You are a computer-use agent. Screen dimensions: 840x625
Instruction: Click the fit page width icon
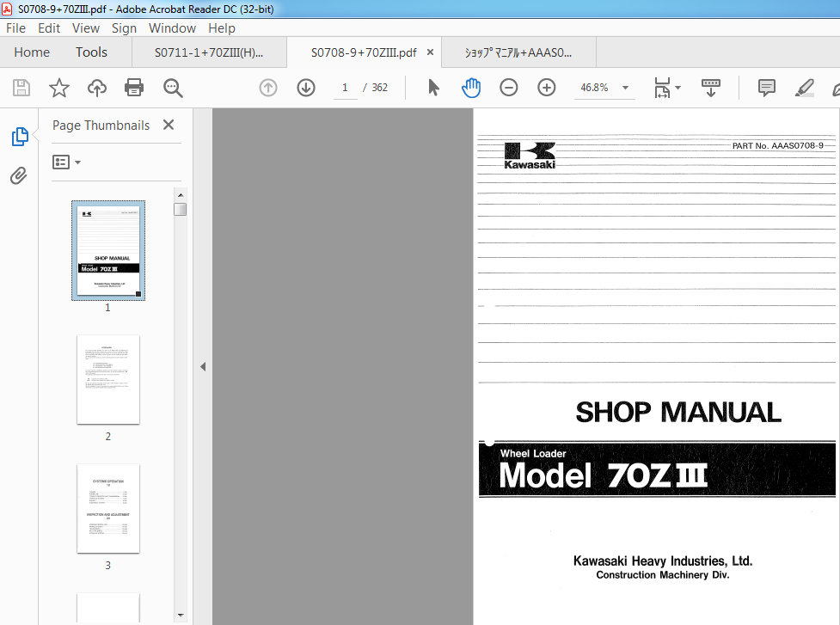click(x=662, y=88)
